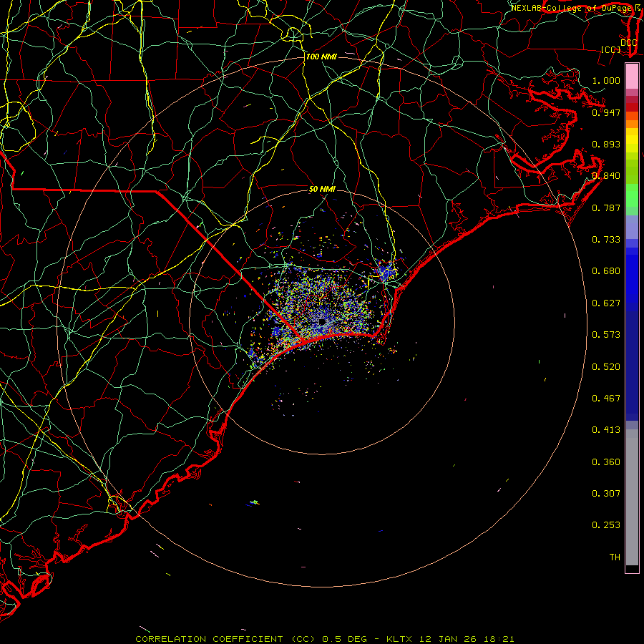This screenshot has width=644, height=644.
Task: Click the 0.573 legend value
Action: (606, 335)
